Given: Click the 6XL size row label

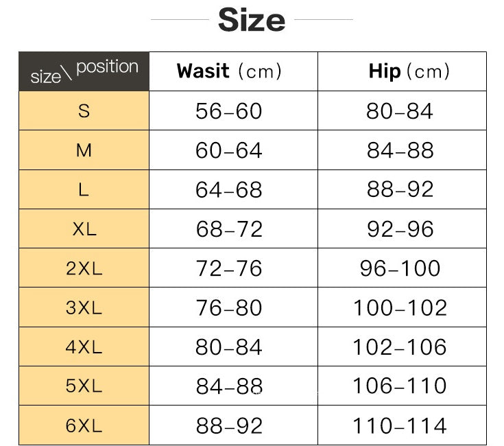Looking at the screenshot, I should tap(84, 425).
